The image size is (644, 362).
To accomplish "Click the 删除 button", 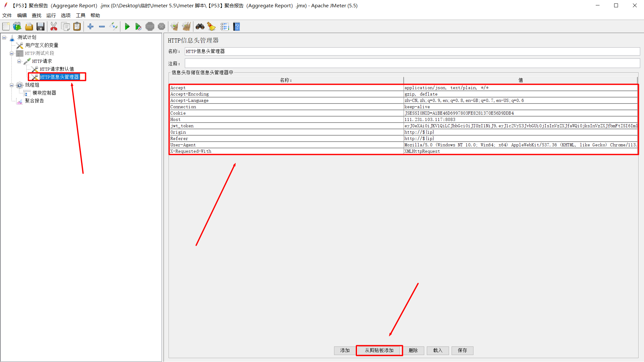I will 413,350.
